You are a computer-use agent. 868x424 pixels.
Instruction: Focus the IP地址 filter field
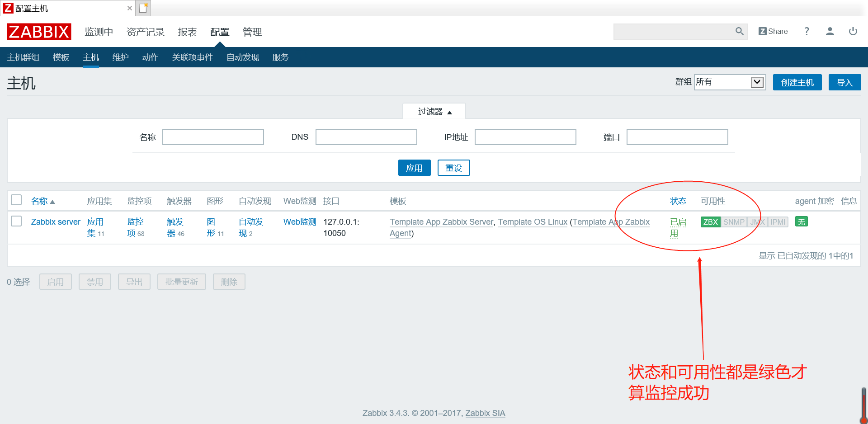(x=525, y=137)
